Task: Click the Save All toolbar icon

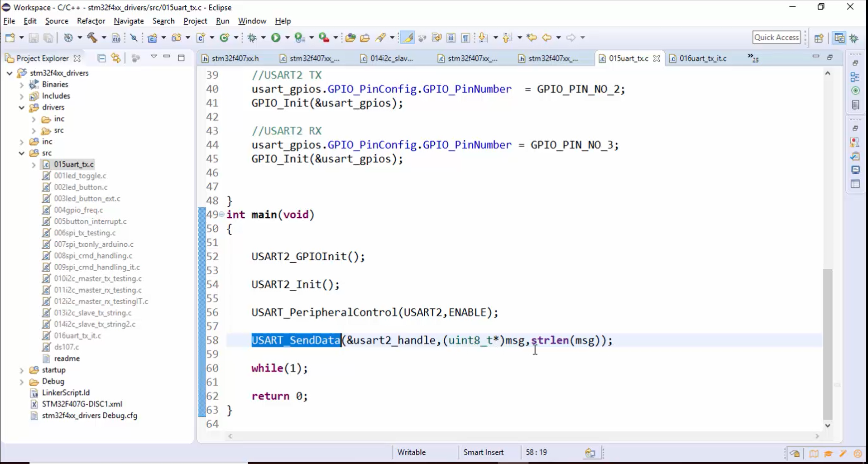Action: [x=48, y=38]
